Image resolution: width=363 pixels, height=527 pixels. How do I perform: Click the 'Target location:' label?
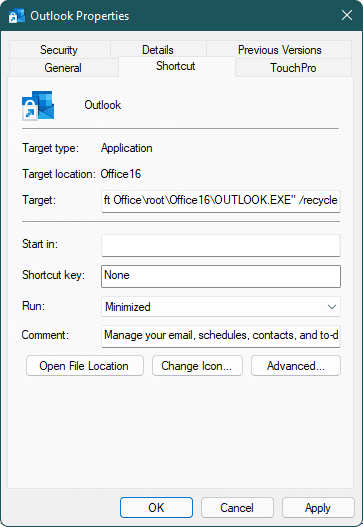(x=59, y=174)
